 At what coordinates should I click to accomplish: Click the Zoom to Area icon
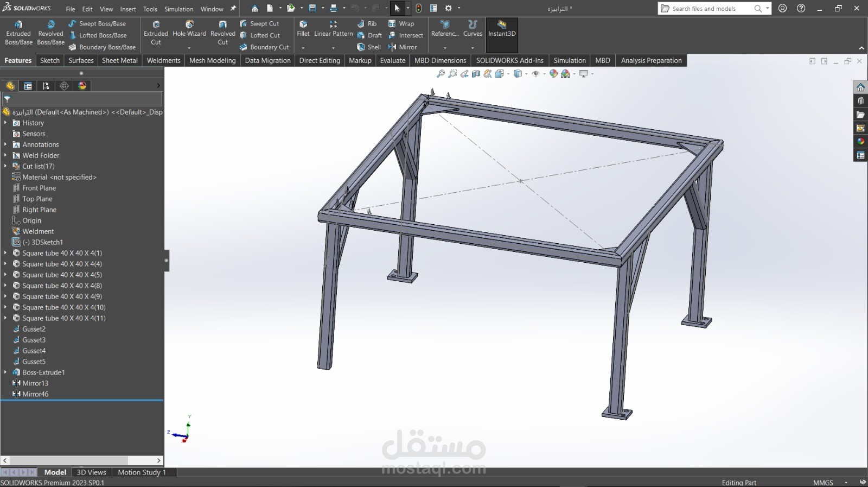point(452,74)
